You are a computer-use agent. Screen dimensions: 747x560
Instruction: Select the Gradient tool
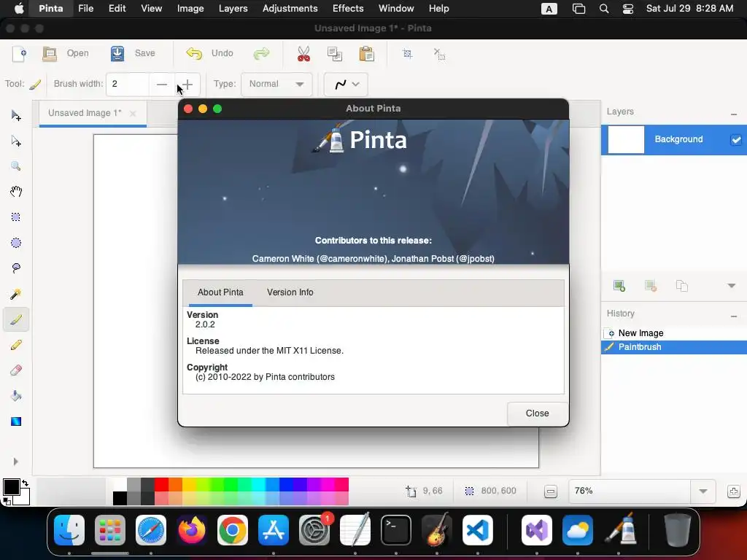click(16, 421)
